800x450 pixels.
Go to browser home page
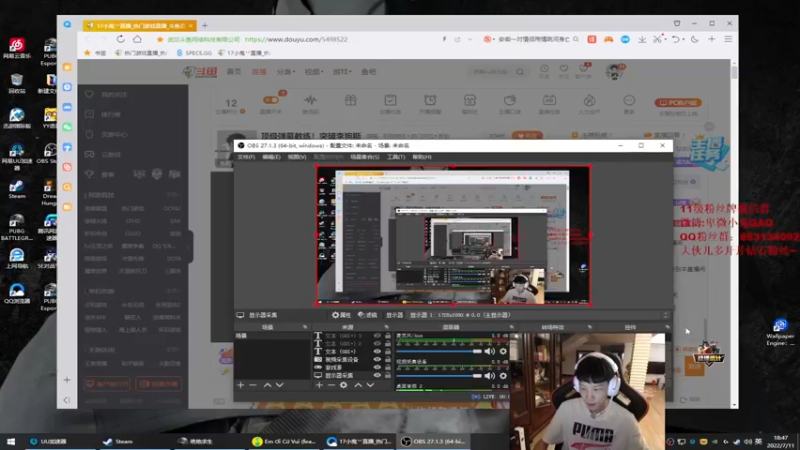tap(137, 39)
